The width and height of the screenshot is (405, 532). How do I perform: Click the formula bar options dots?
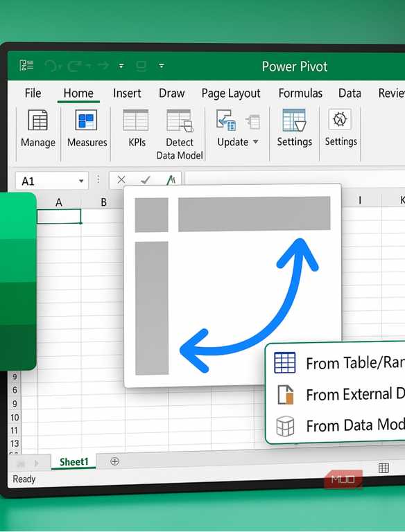click(98, 179)
